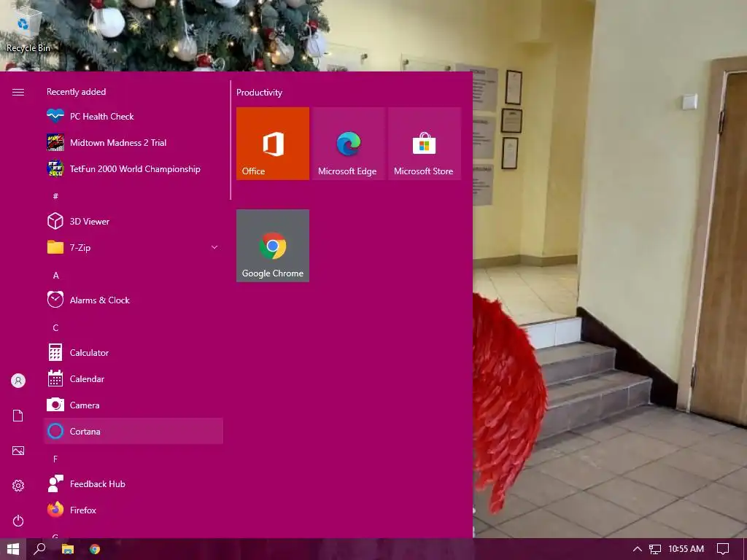Launch Calculator from the list

tap(133, 352)
